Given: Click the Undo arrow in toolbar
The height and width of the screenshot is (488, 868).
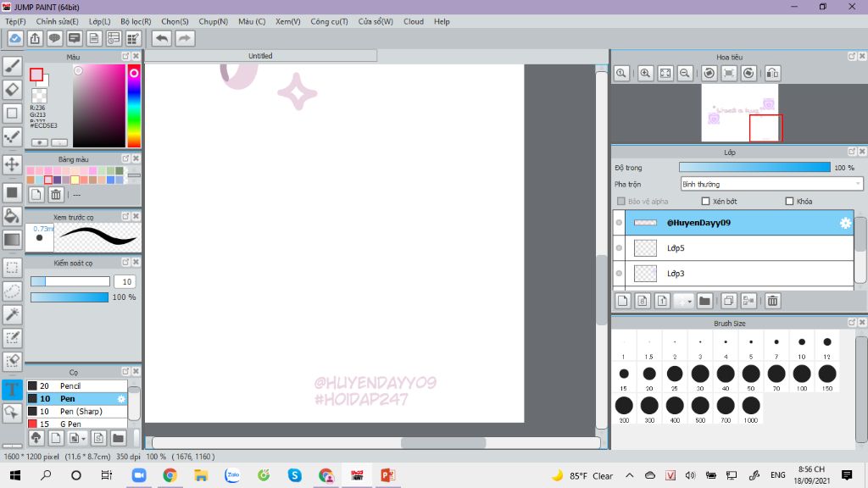Looking at the screenshot, I should tap(162, 38).
